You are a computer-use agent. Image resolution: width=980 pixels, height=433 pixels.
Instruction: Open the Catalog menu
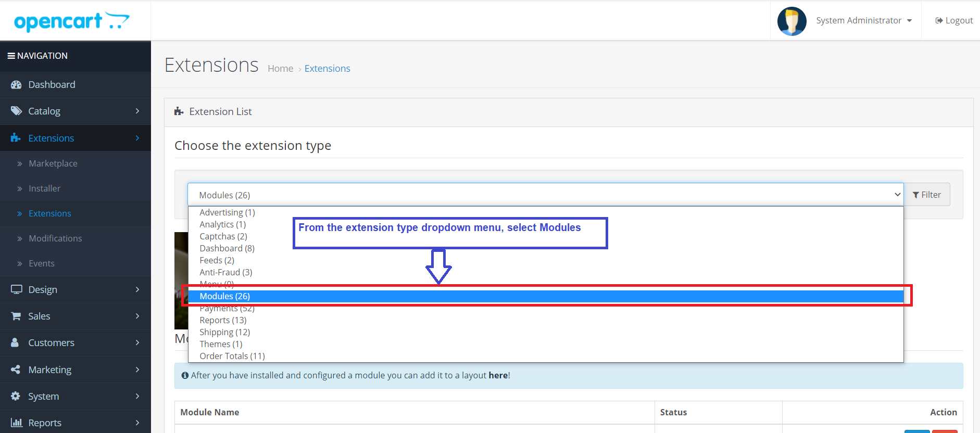coord(76,111)
